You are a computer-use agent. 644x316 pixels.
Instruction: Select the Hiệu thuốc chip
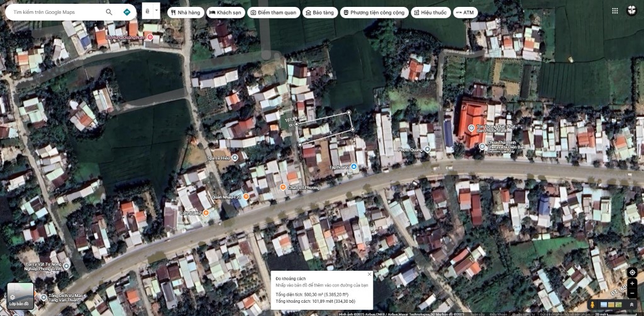[x=430, y=13]
